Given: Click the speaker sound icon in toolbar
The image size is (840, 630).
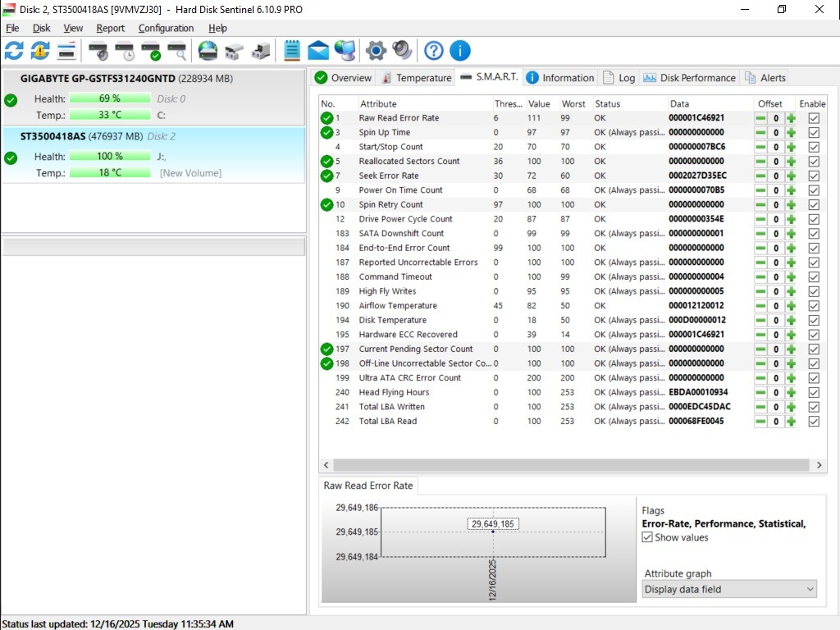Looking at the screenshot, I should click(x=402, y=51).
